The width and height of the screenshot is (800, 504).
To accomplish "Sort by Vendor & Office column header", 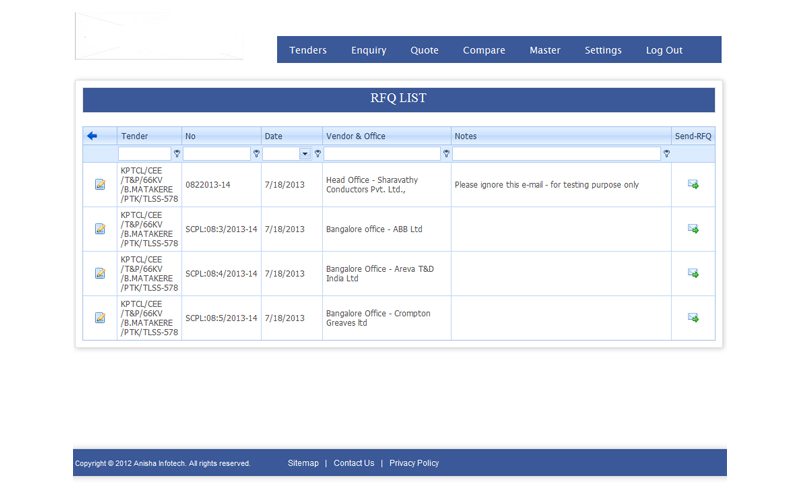I will (356, 136).
